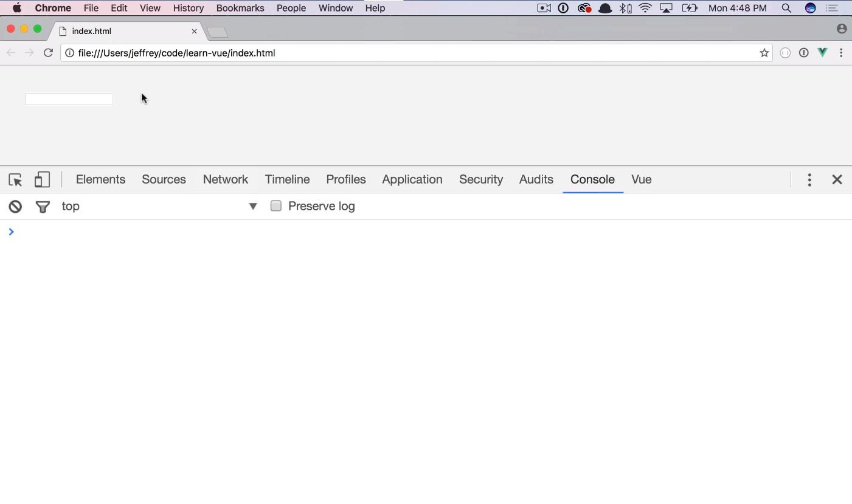Open the Help menu
Viewport: 852px width, 504px height.
375,8
